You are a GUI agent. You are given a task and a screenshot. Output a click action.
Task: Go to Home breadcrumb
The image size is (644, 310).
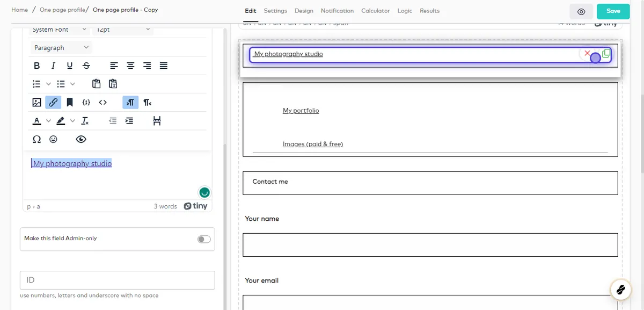coord(20,10)
